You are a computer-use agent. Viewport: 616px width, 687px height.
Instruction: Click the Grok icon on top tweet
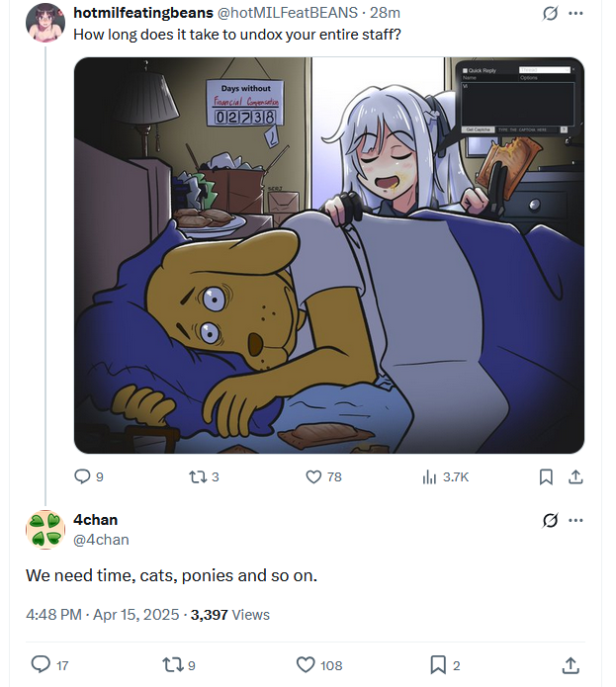551,14
